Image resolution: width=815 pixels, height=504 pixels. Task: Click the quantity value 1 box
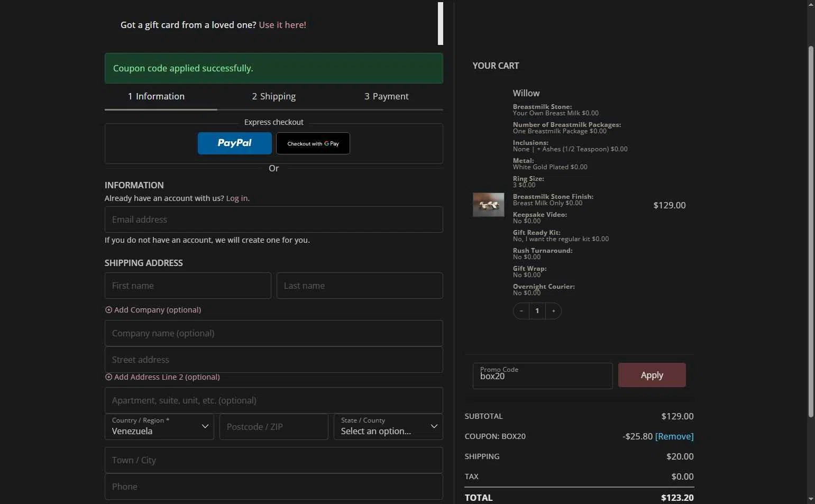(537, 311)
